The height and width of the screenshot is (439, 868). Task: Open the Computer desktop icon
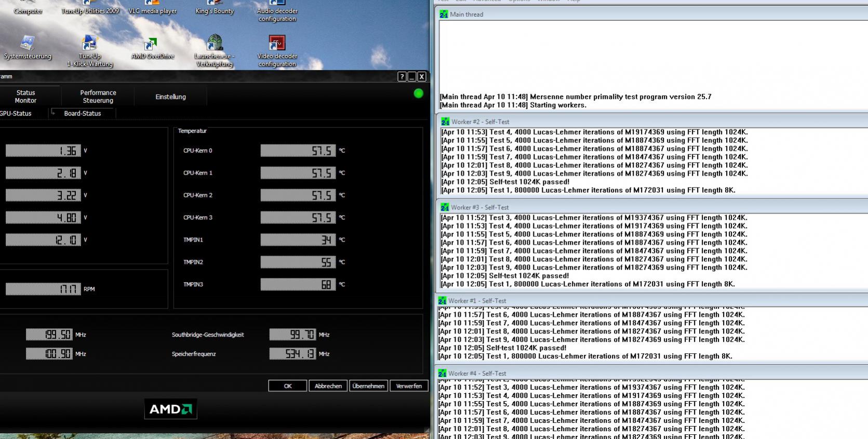[x=28, y=7]
